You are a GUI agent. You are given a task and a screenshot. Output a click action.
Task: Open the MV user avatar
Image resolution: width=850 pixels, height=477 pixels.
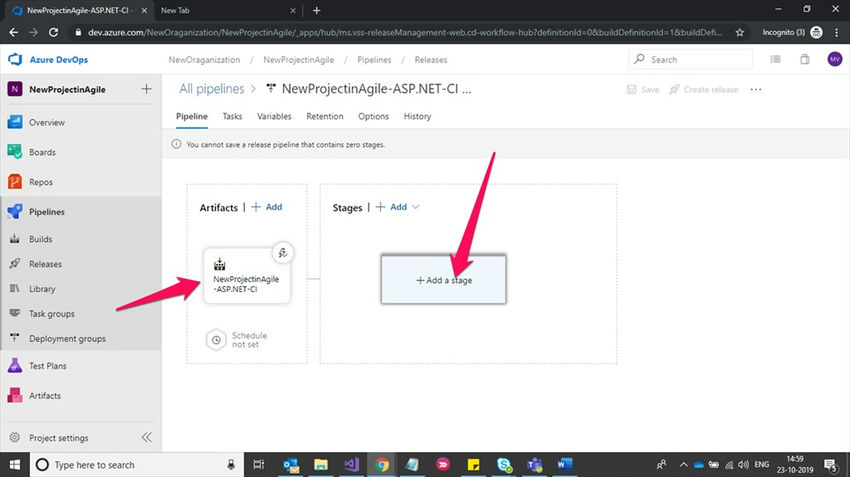[x=835, y=59]
